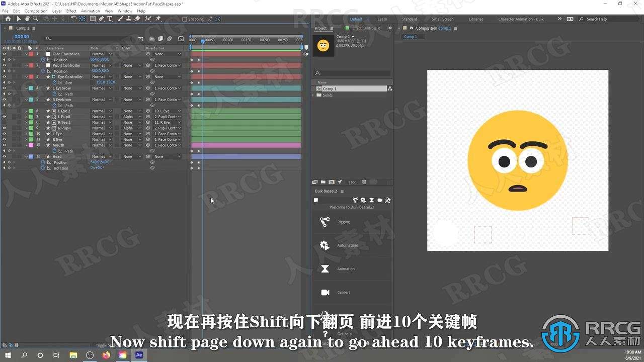Open the graph editor icon in timeline
The width and height of the screenshot is (644, 362).
click(181, 38)
